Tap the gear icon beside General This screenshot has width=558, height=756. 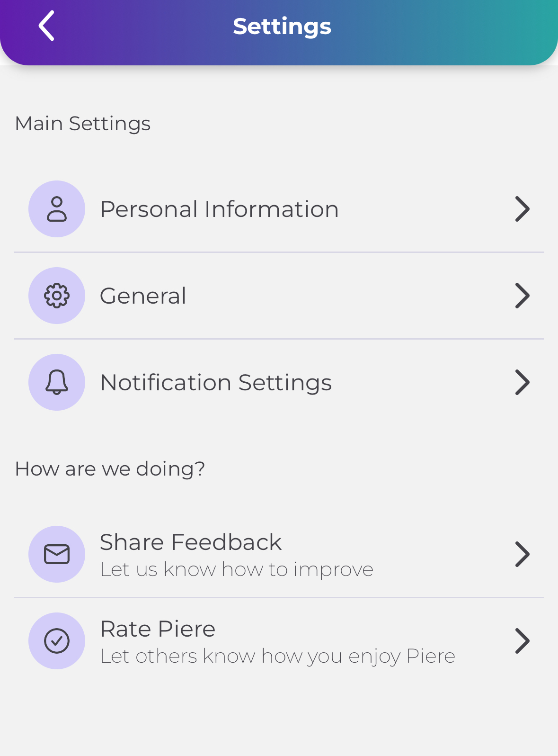click(57, 296)
